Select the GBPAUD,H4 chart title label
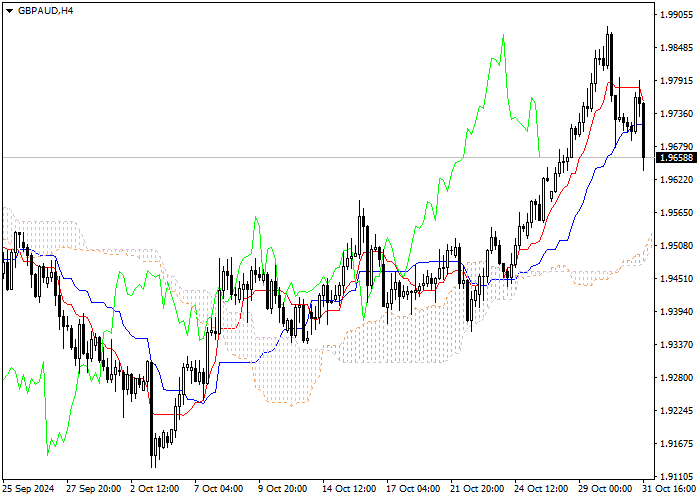This screenshot has width=700, height=500. point(45,11)
